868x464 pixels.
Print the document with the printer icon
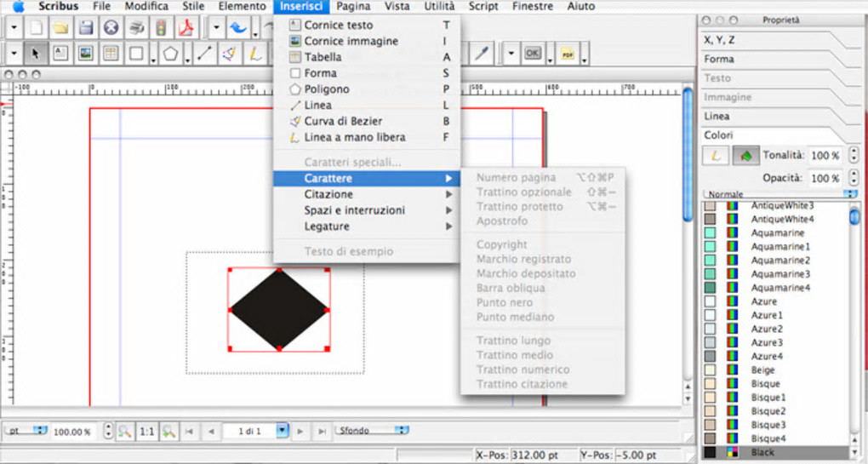pyautogui.click(x=136, y=27)
